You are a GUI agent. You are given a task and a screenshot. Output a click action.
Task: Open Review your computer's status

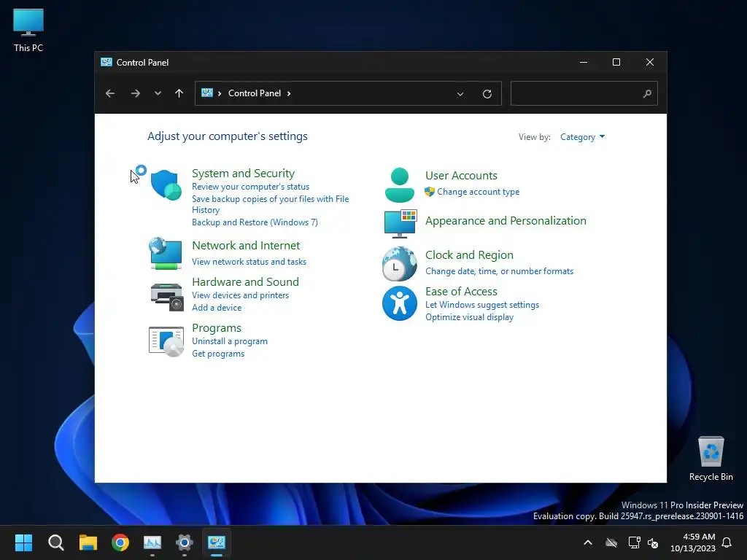251,187
